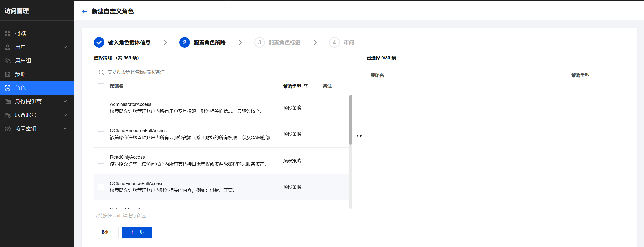
Task: Click the 下一步 button
Action: (x=137, y=232)
